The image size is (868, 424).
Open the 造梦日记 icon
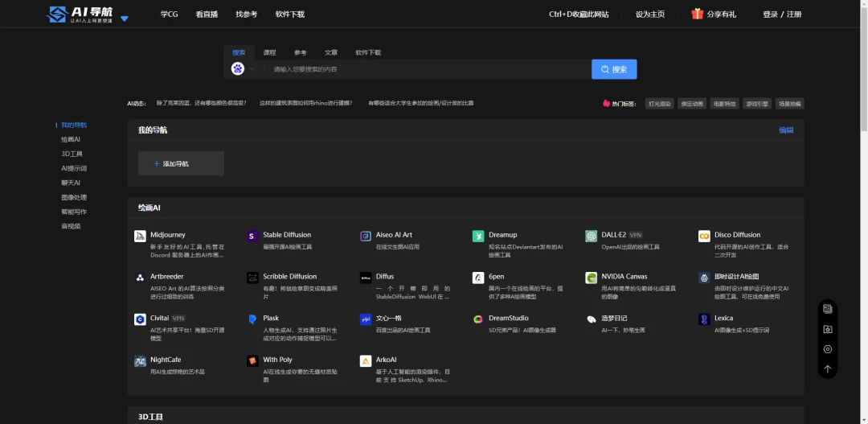click(592, 319)
